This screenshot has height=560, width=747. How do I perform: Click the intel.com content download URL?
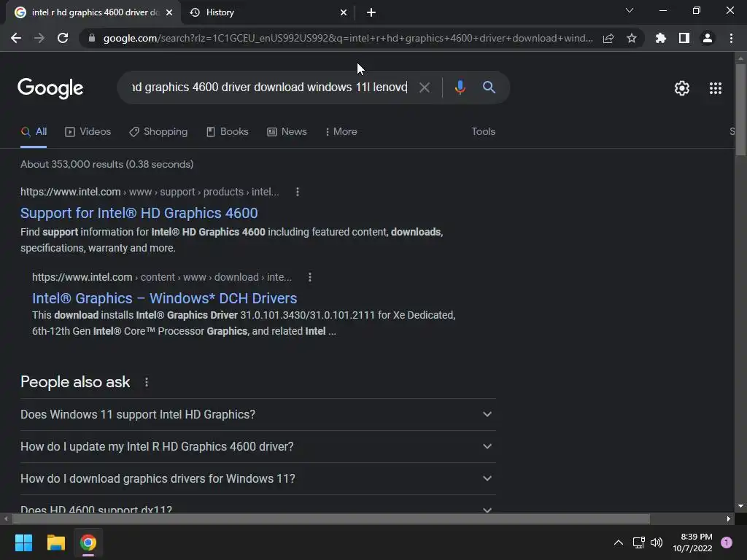tap(162, 277)
